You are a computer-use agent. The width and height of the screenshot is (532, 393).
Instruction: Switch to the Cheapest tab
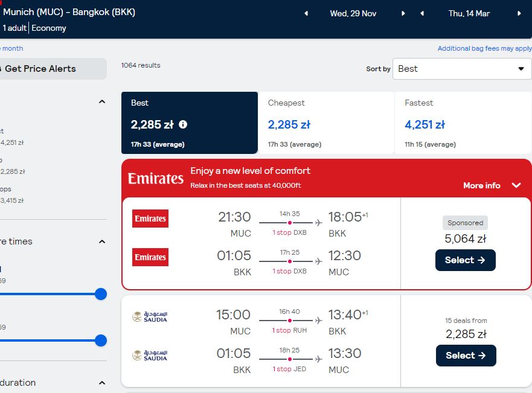326,123
